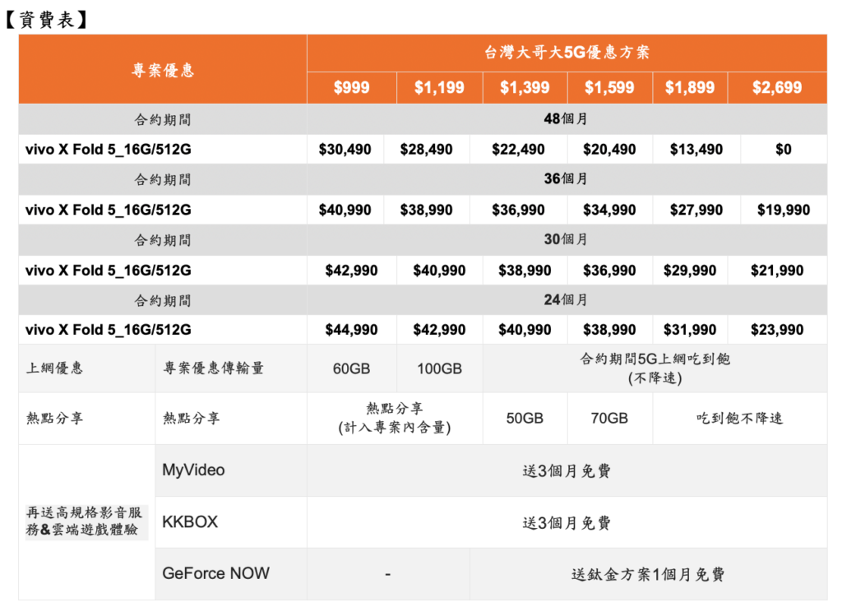Select the GeForce NOW service label
Image resolution: width=842 pixels, height=616 pixels.
coord(216,573)
